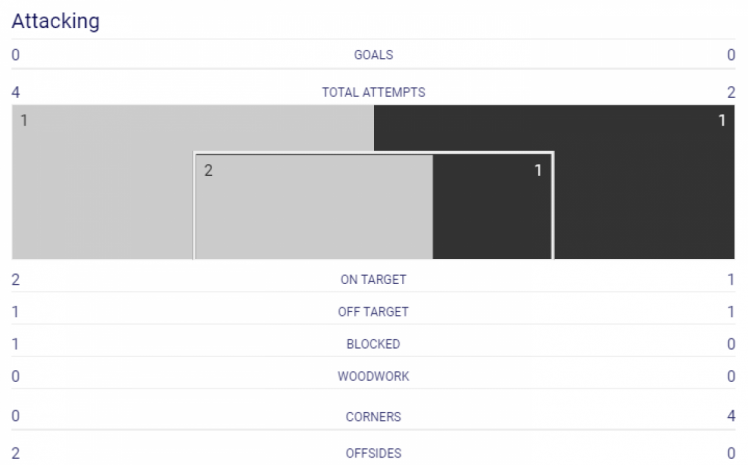The image size is (748, 465).
Task: Click the ON TARGET stat row
Action: pos(374,279)
